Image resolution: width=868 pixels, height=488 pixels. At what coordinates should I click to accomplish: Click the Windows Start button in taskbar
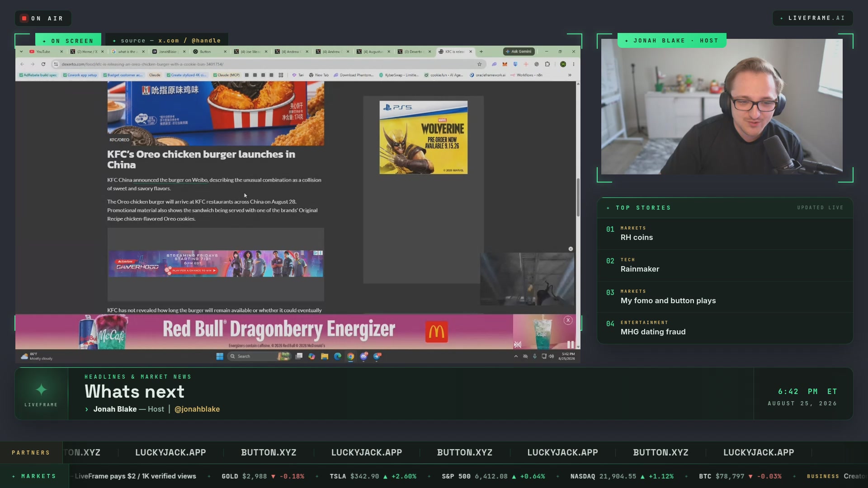220,357
